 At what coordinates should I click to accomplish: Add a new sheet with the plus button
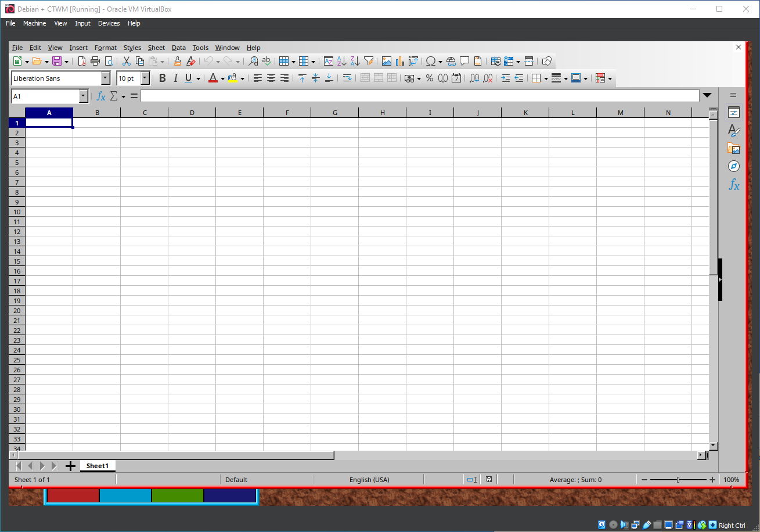click(70, 466)
